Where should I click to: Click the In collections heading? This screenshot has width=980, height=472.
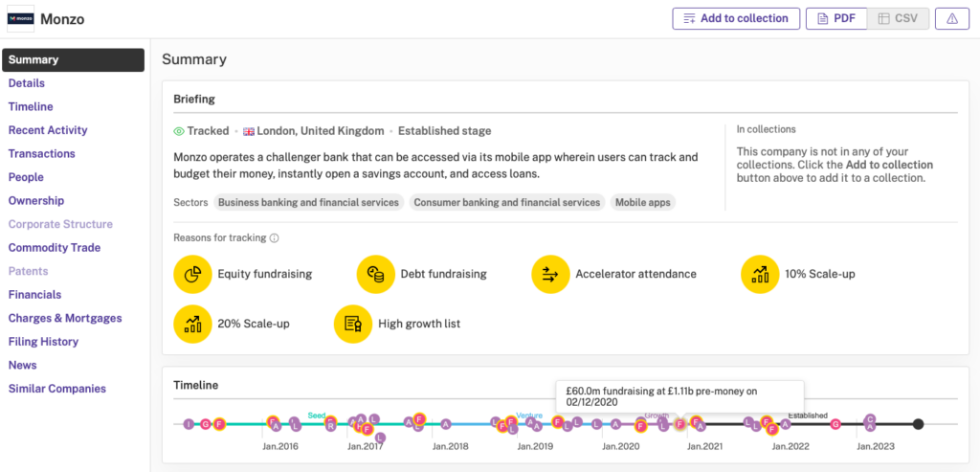point(767,129)
